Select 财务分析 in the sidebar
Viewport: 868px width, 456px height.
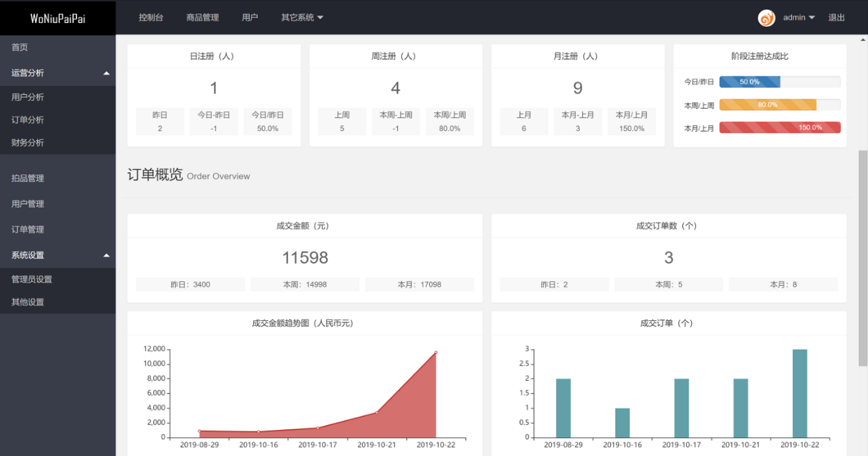(x=28, y=142)
